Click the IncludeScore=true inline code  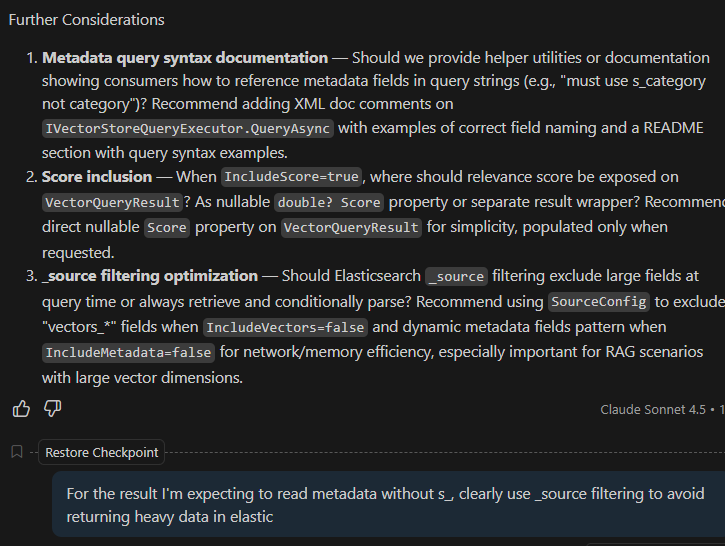290,177
